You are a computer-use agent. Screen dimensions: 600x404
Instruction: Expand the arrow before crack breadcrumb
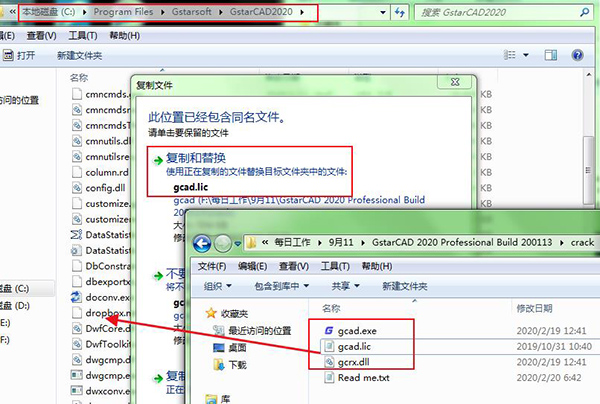pos(562,243)
